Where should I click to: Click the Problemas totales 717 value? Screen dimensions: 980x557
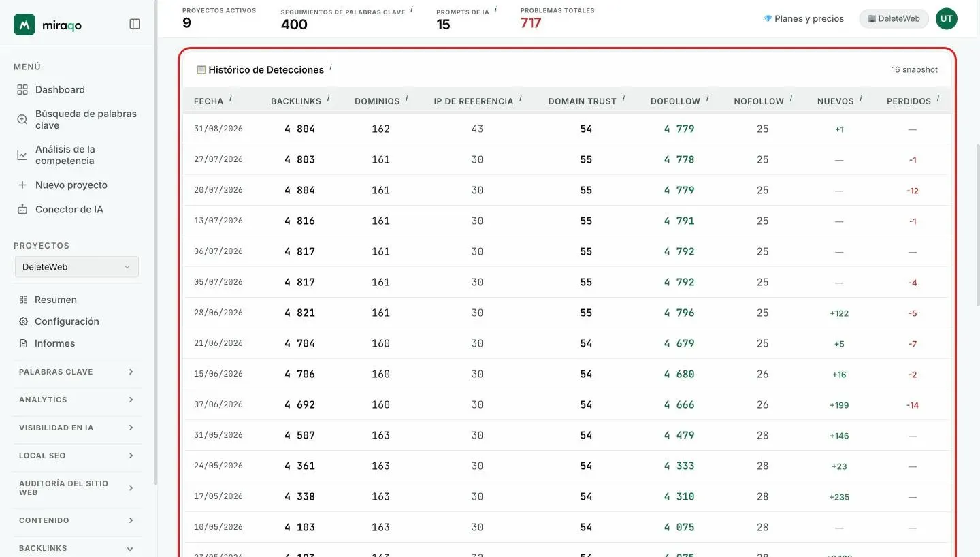531,23
